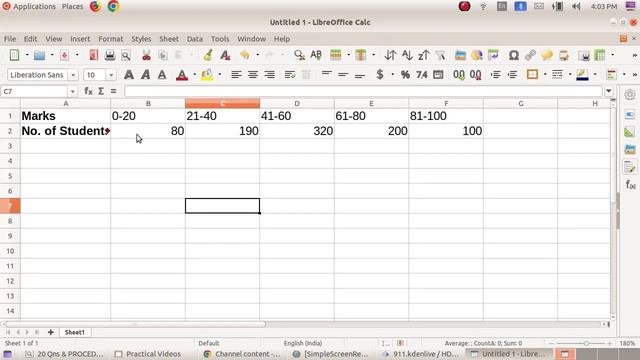Click the New document icon

(14, 55)
